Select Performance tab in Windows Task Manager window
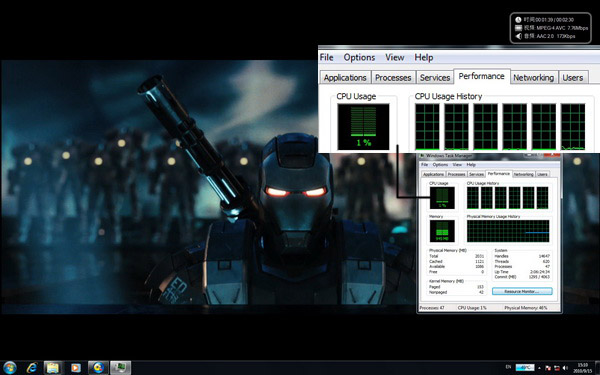The width and height of the screenshot is (600, 375). click(x=499, y=174)
